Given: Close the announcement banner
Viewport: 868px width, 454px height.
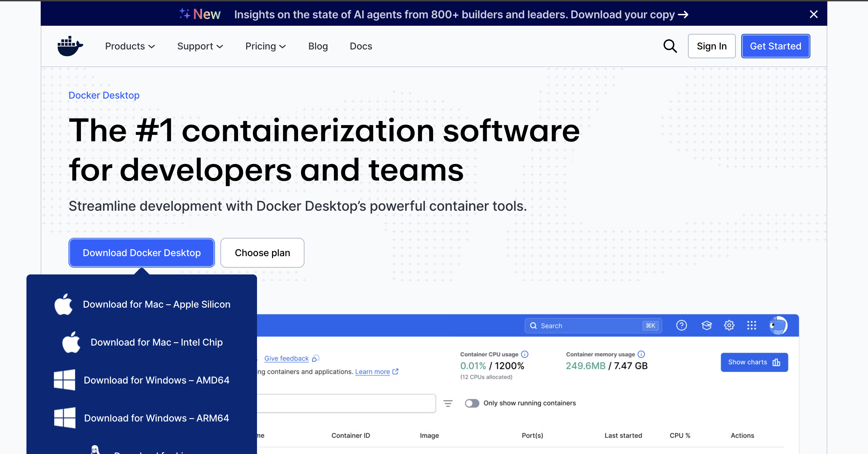Looking at the screenshot, I should coord(814,14).
